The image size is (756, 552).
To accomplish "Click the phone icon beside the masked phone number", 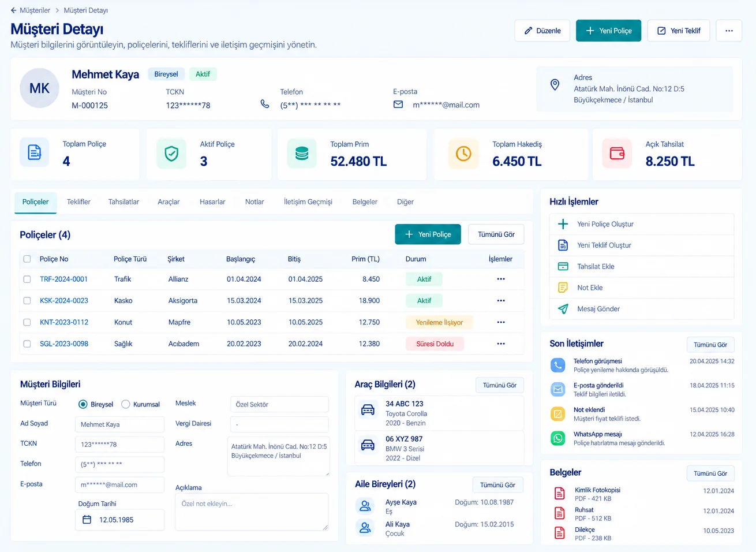I will click(265, 104).
